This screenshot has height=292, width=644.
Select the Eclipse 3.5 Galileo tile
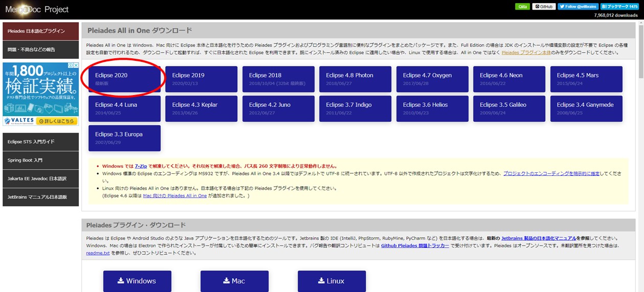coord(509,108)
